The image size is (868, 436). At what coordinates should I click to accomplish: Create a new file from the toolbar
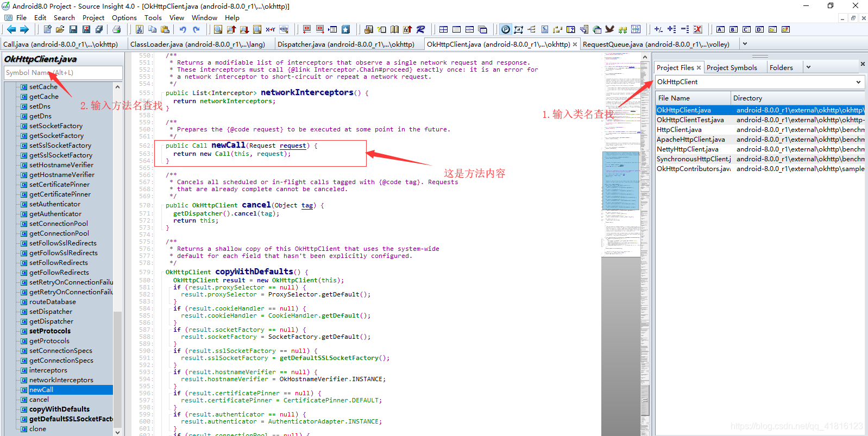pyautogui.click(x=47, y=29)
